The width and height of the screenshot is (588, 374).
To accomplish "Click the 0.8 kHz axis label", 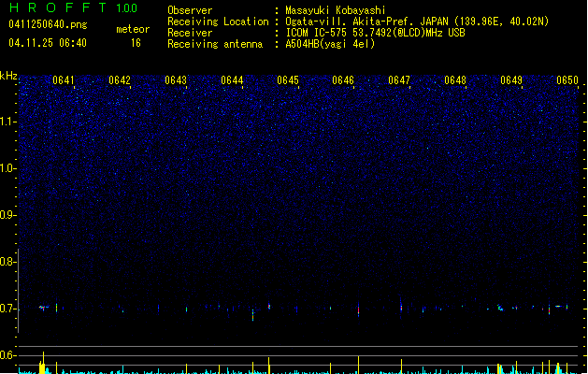I will tap(8, 262).
